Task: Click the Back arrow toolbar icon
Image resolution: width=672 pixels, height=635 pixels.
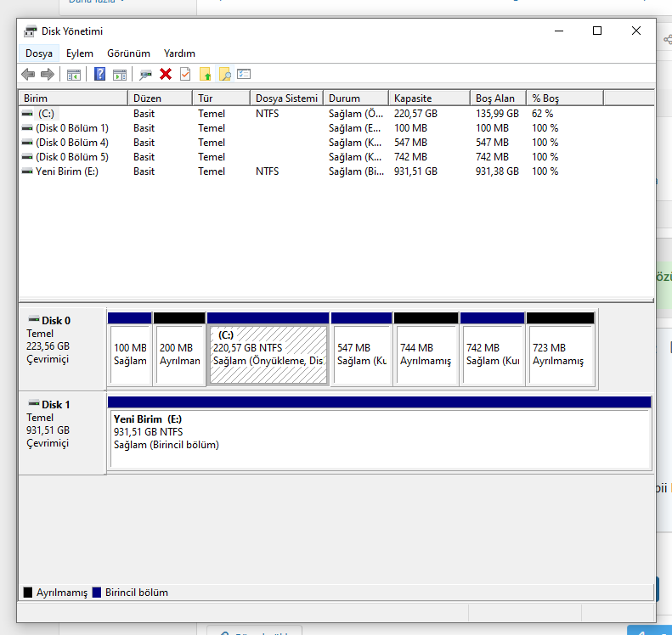Action: 28,75
